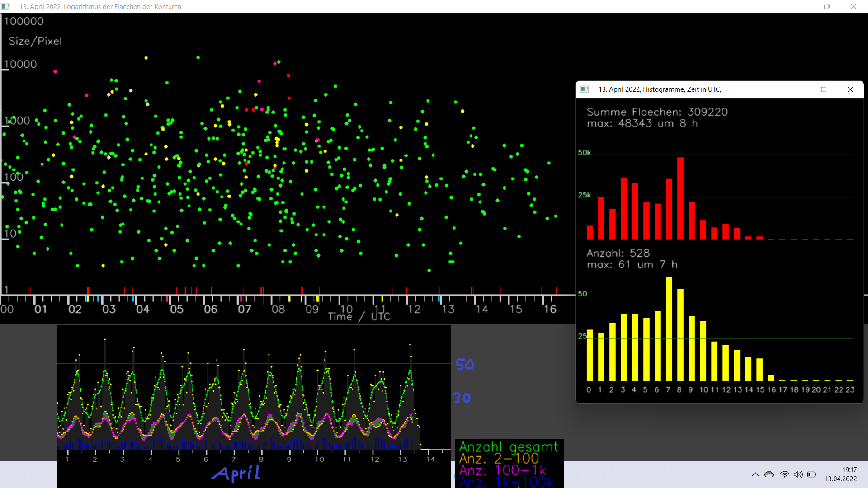Click the '50k' label of red histogram
The image size is (868, 488).
(x=584, y=153)
